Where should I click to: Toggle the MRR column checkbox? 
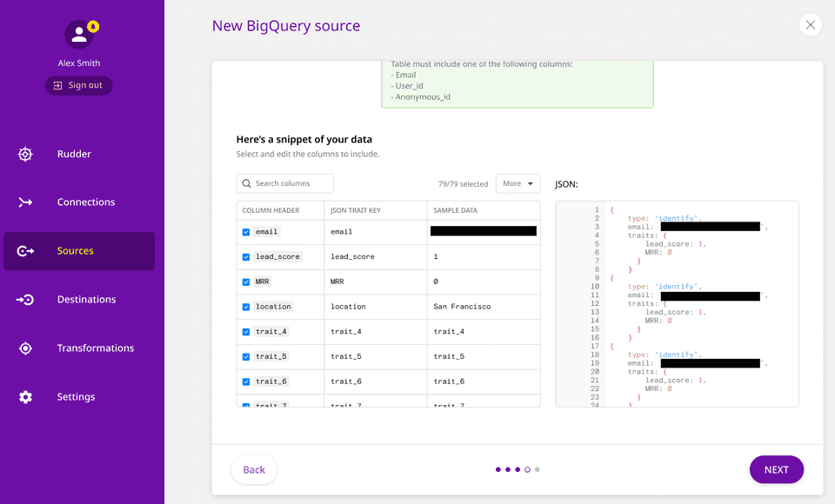click(x=246, y=282)
